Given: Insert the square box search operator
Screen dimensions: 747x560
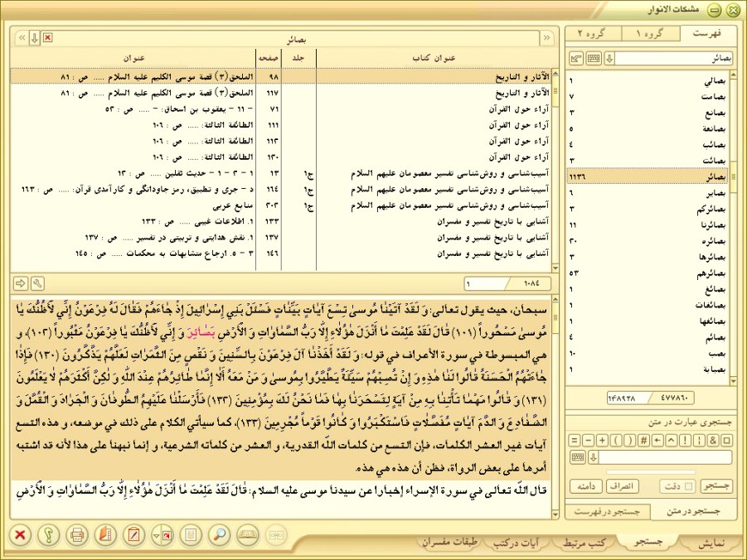Looking at the screenshot, I should (726, 441).
